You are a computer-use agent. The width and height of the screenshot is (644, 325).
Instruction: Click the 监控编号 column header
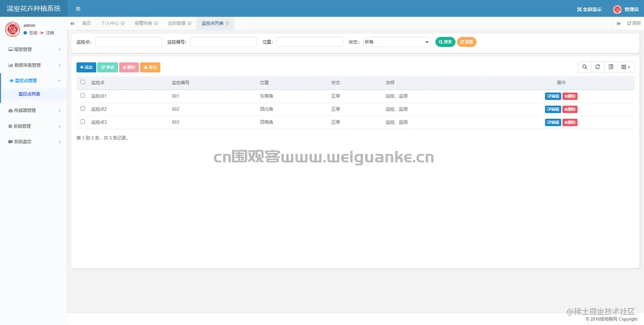tap(181, 83)
